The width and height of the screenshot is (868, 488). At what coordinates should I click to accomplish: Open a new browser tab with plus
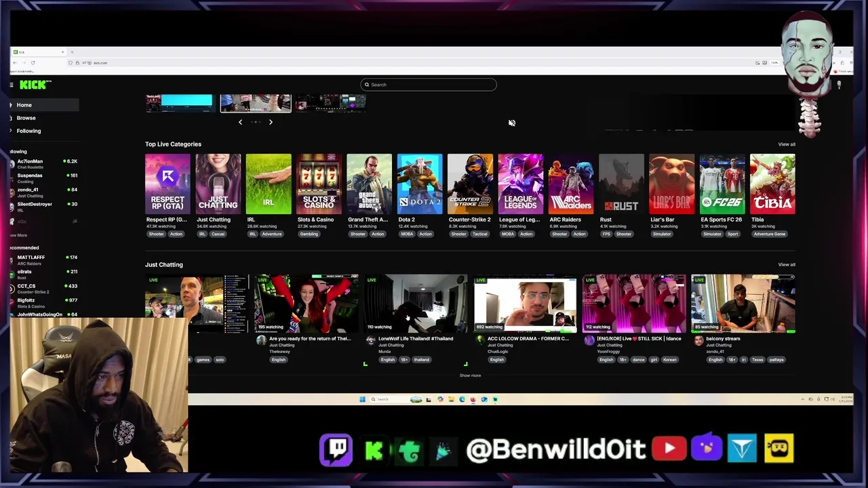pos(73,52)
